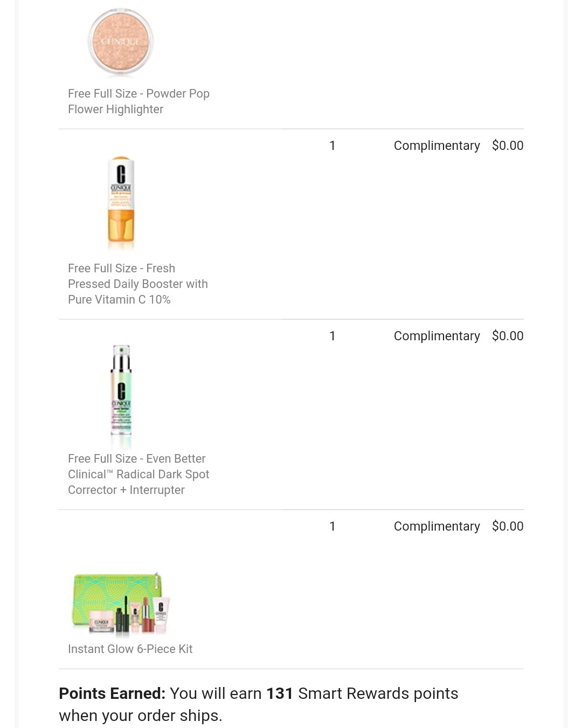The image size is (582, 728).
Task: Click $0.00 price in Instant Glow Kit row
Action: click(x=508, y=526)
